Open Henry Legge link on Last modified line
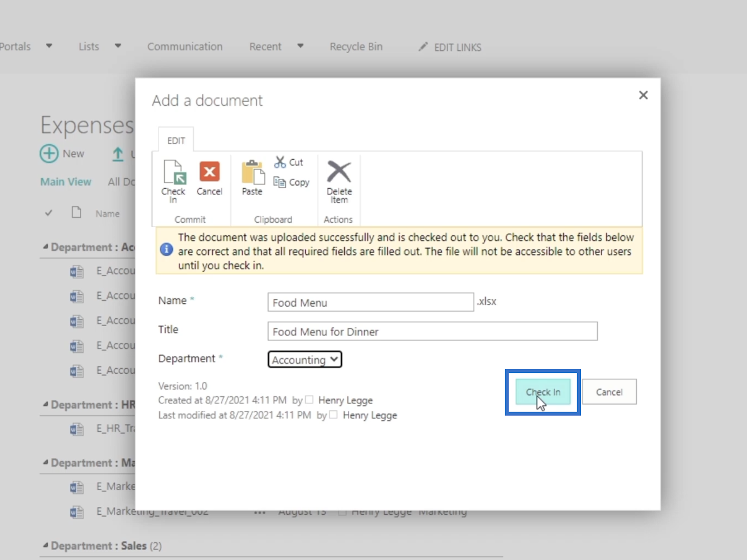This screenshot has width=747, height=560. [370, 415]
